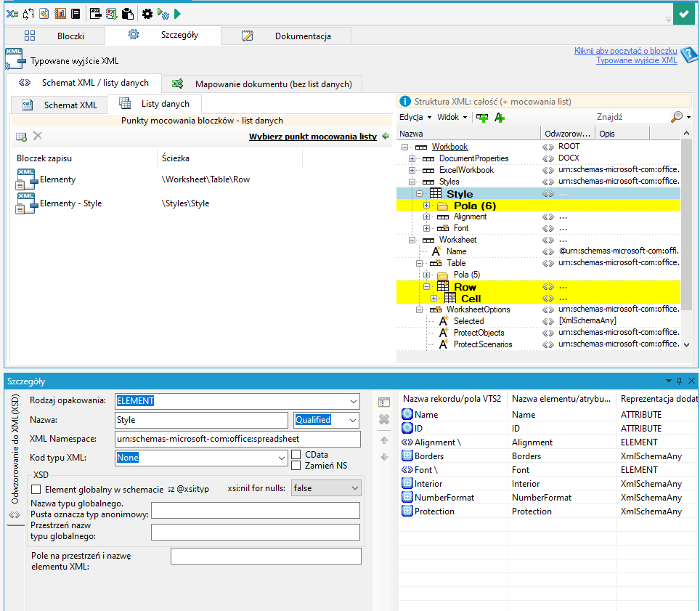Screen dimensions: 700x611
Task: Click Kliknij aby poczytać o bloczku link
Action: (x=625, y=51)
